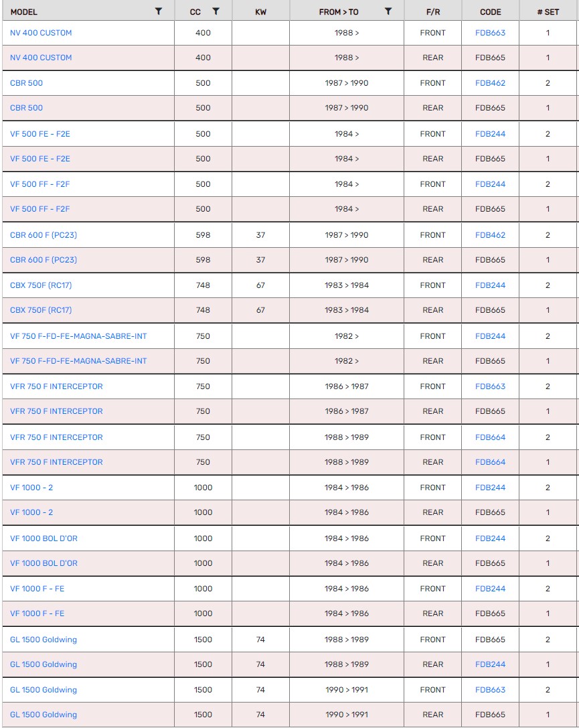Open code FDB663 for VFR 750 F 1986 > 1987
The height and width of the screenshot is (728, 579).
point(491,386)
